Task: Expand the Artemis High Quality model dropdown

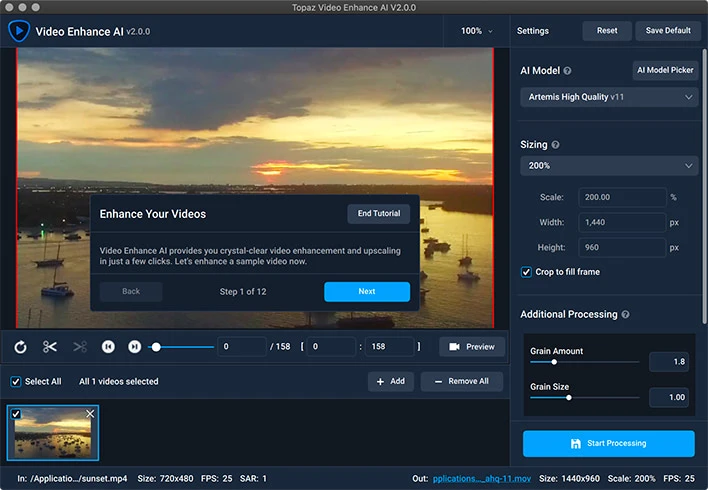Action: point(609,97)
